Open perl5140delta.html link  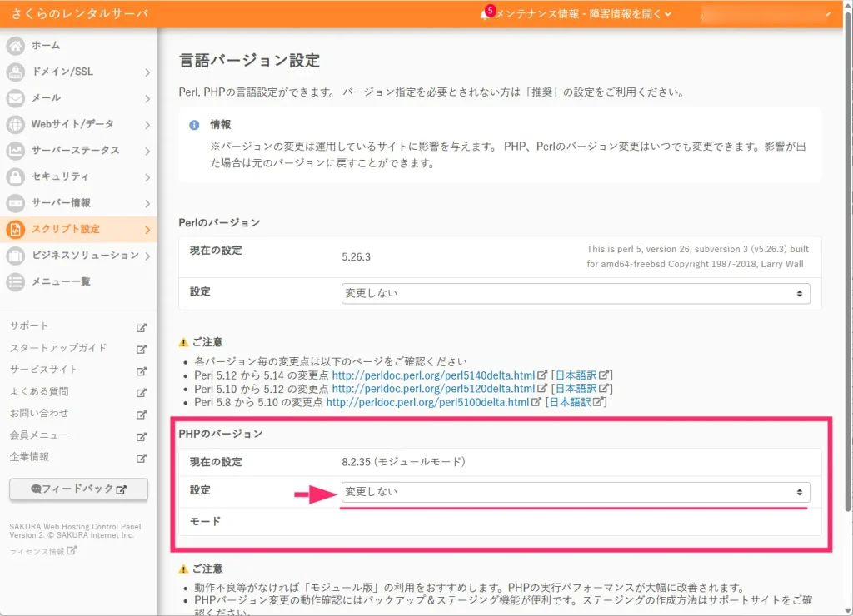(433, 375)
